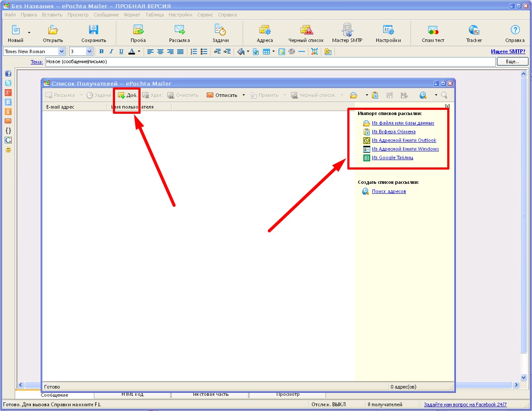The height and width of the screenshot is (411, 532).
Task: Open the font size dropdown
Action: [90, 51]
